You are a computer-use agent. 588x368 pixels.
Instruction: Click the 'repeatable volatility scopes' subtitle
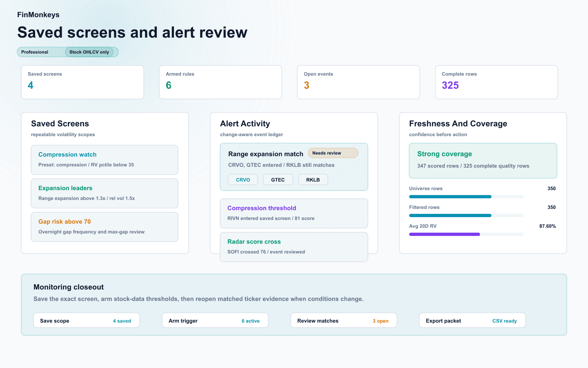tap(63, 135)
